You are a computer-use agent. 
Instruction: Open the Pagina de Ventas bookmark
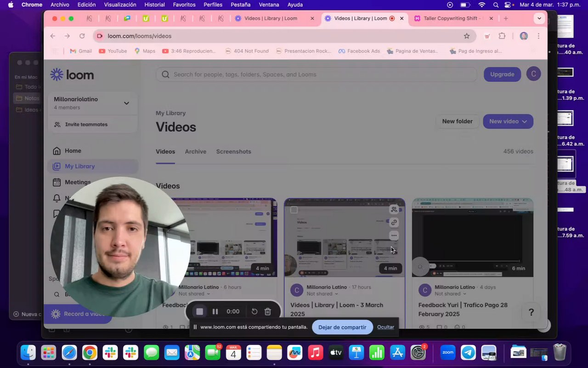(413, 51)
